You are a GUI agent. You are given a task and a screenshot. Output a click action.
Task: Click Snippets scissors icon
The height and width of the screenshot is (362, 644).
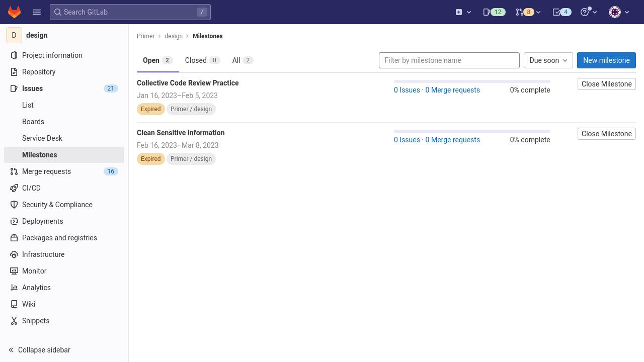coord(14,321)
